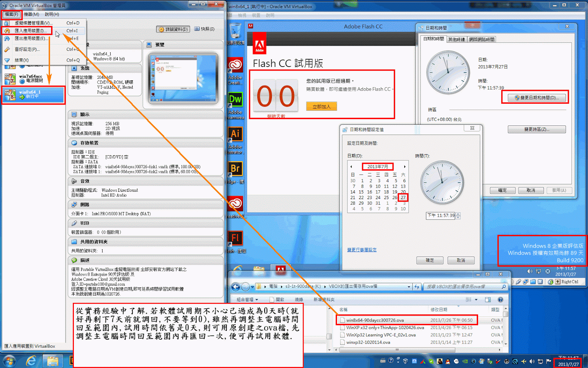The height and width of the screenshot is (368, 588).
Task: Click 取消 in the 日期和時間 dialog
Action: pos(531,190)
